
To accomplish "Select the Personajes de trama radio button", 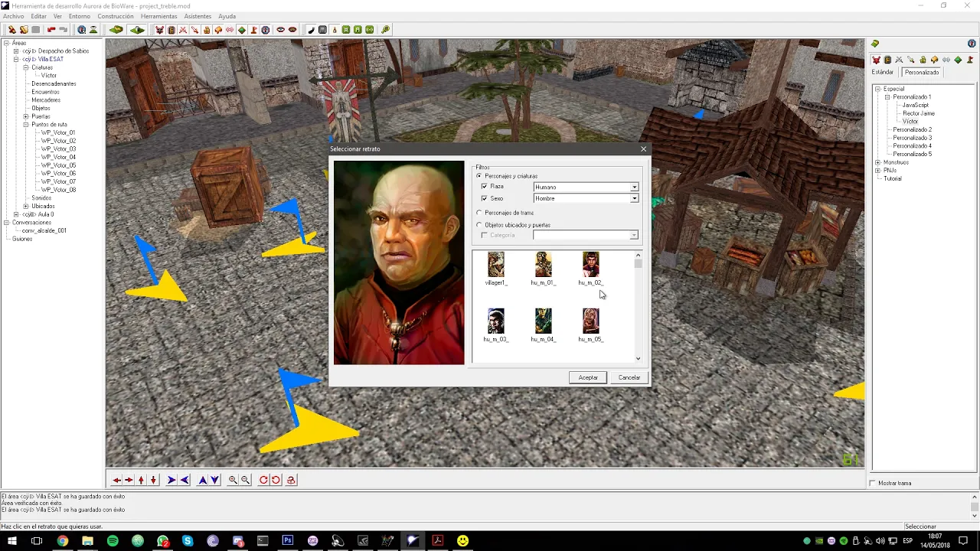I will [x=479, y=213].
